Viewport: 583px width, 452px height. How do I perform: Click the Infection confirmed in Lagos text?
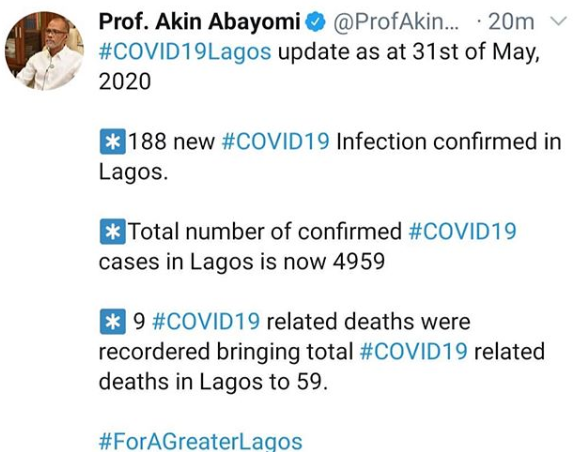pos(330,156)
